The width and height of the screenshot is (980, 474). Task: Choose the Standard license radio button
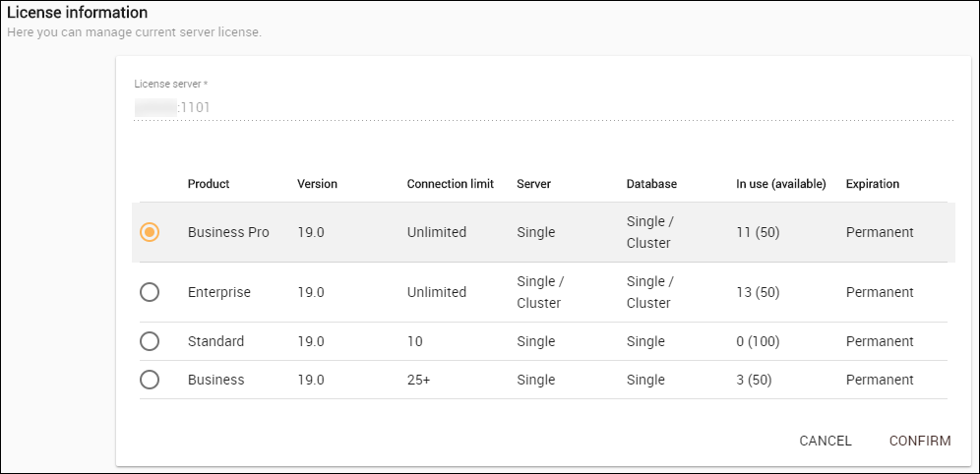(150, 341)
